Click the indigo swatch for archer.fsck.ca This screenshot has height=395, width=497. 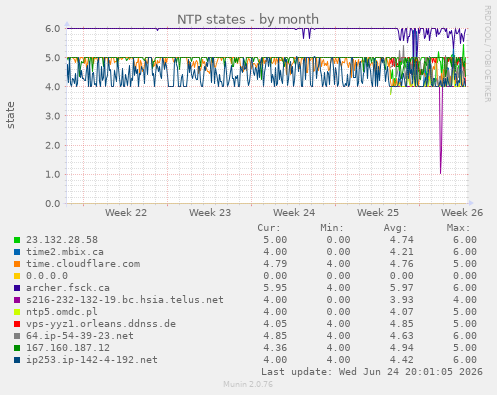coord(17,288)
